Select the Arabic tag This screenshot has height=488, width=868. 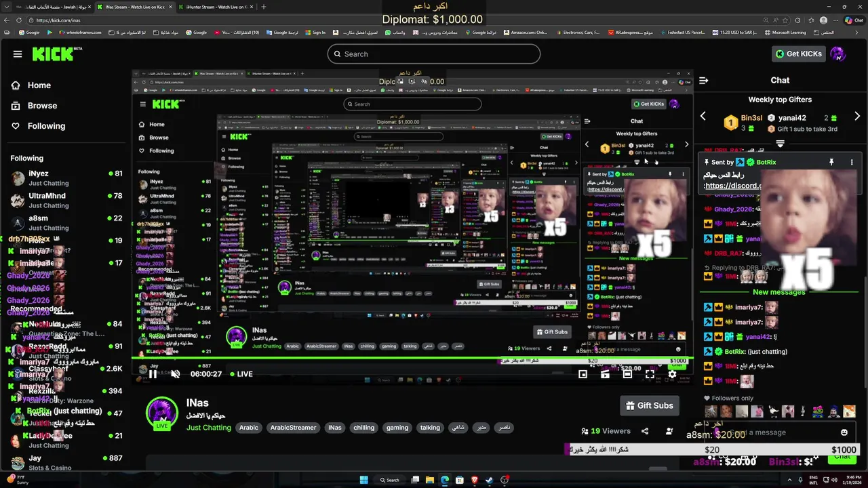tap(249, 428)
